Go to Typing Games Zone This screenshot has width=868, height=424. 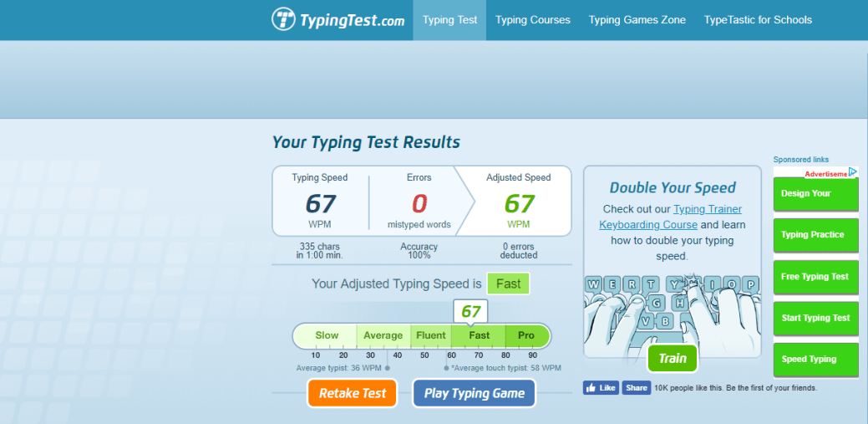[x=637, y=20]
